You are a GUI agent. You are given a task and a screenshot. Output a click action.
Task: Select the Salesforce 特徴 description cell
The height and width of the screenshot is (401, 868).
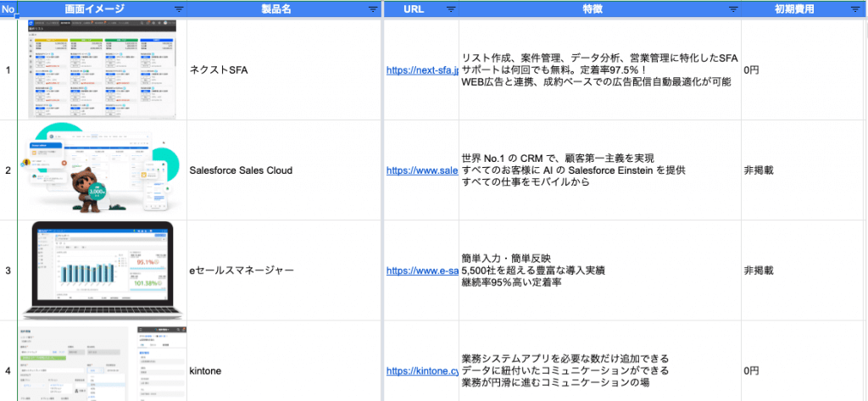599,170
